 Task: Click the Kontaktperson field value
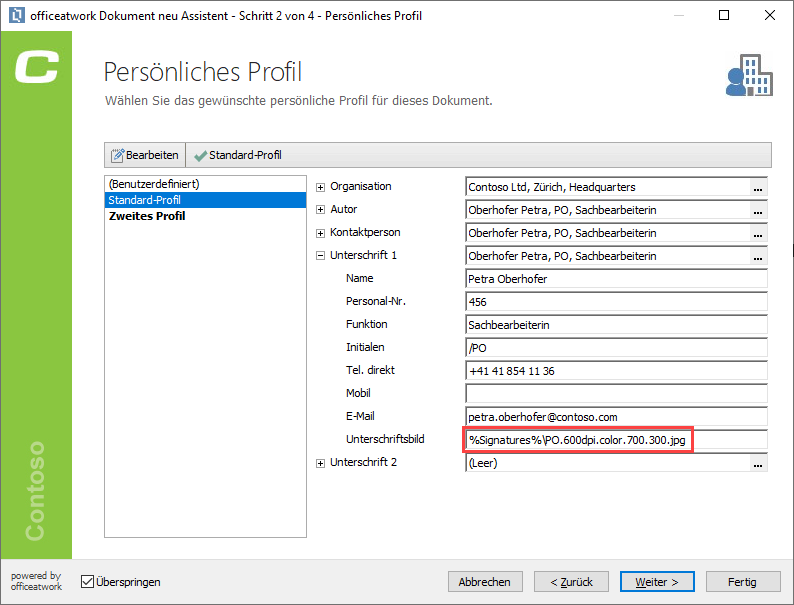(x=607, y=233)
